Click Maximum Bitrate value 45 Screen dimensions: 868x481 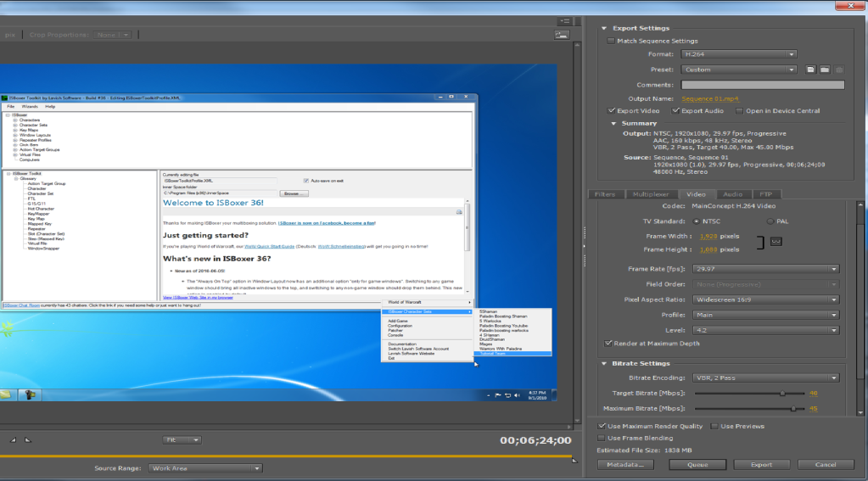pyautogui.click(x=813, y=409)
